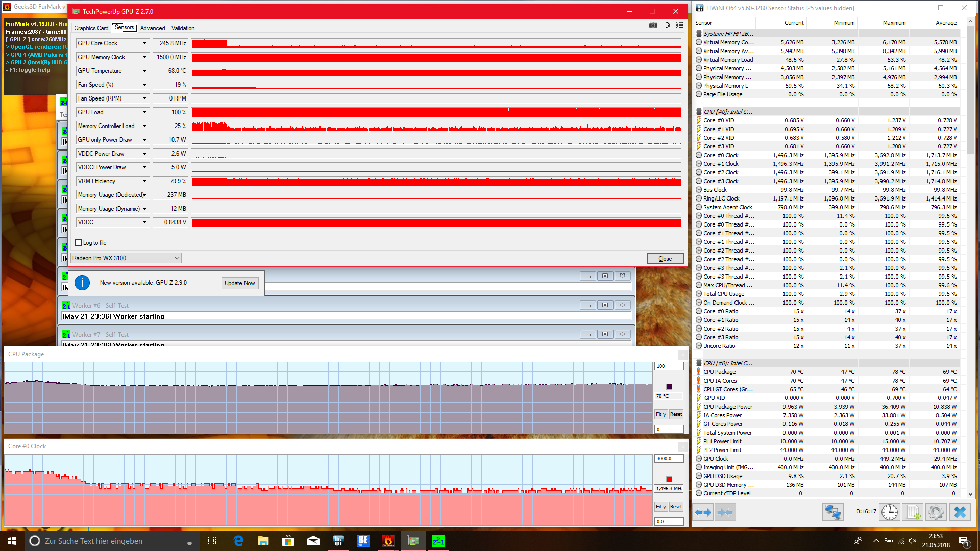Open the BE app from taskbar
Screen dimensions: 980x551
point(363,541)
